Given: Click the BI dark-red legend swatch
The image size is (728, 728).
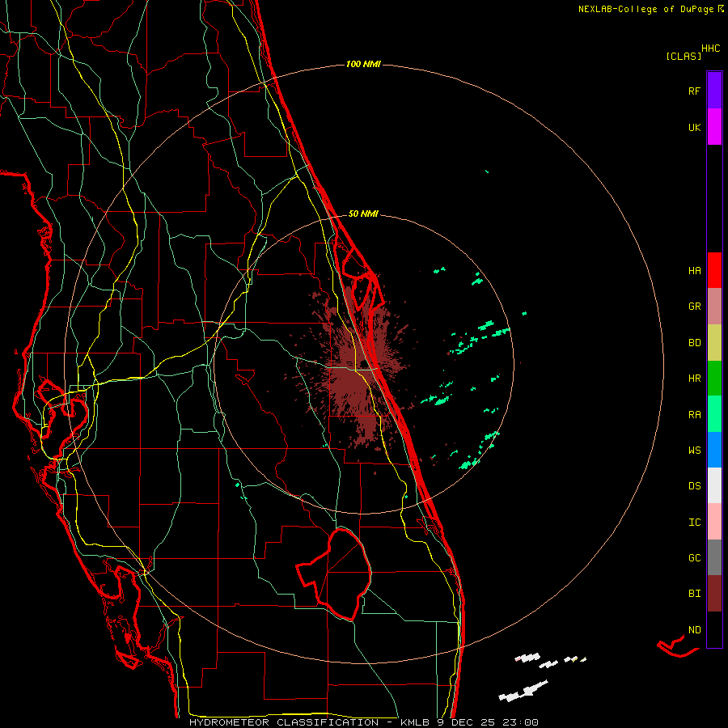Looking at the screenshot, I should 714,594.
